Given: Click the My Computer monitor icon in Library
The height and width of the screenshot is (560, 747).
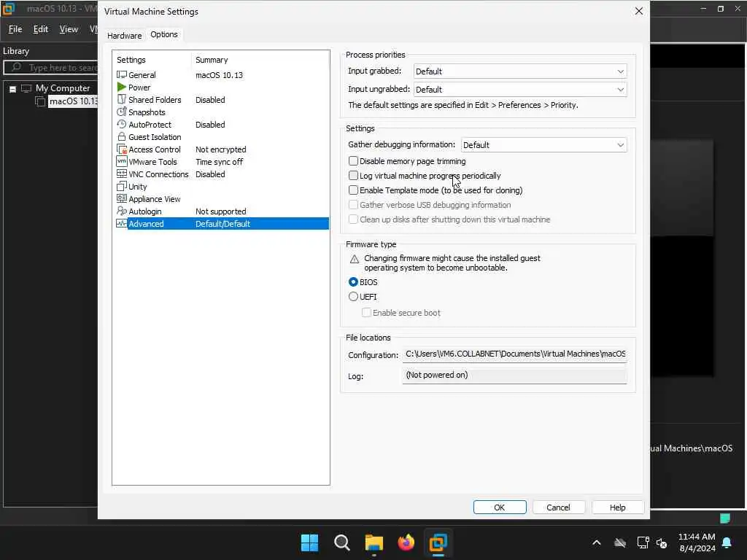Looking at the screenshot, I should [26, 88].
